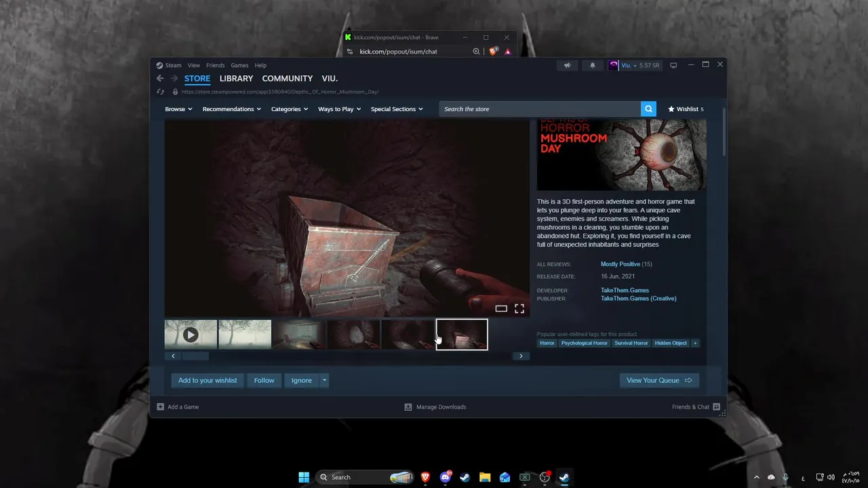
Task: Focus the Search the store field
Action: (540, 109)
